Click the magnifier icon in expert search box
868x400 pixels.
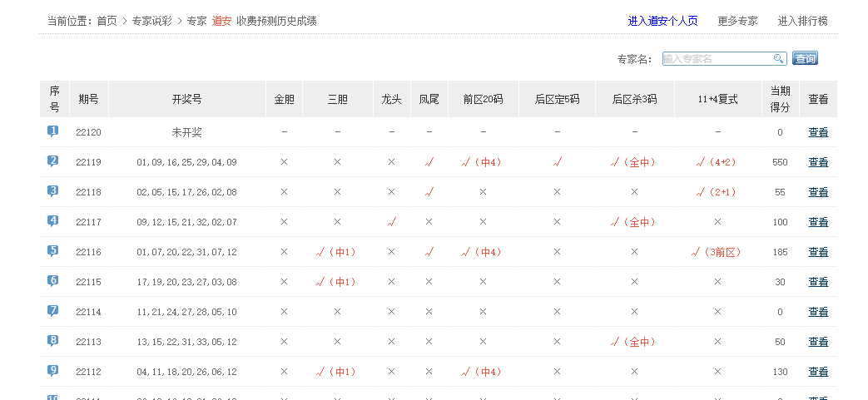pos(779,58)
